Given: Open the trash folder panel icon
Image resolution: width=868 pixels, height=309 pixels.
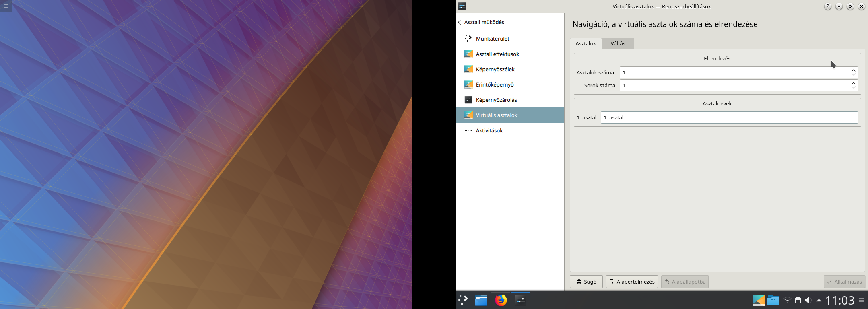Looking at the screenshot, I should pyautogui.click(x=773, y=301).
